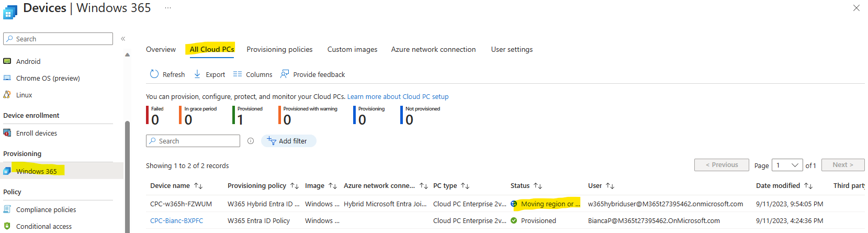This screenshot has height=233, width=868.
Task: Sort by Azure network connection column
Action: 424,186
